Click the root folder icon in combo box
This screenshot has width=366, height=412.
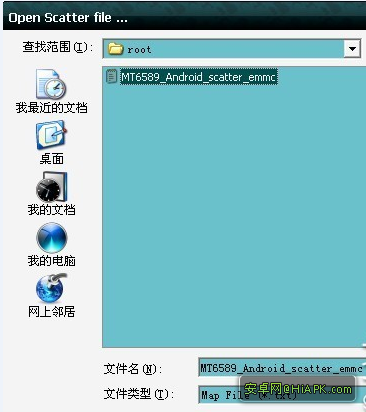[115, 49]
